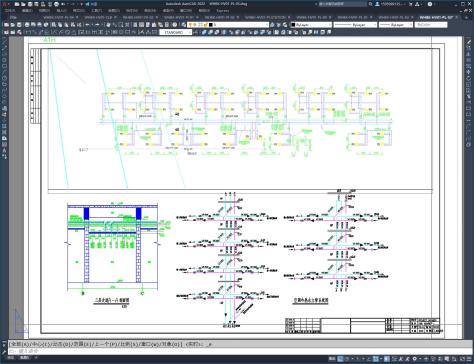474x364 pixels.
Task: Open the DesignCenter icon
Action: (x=142, y=25)
